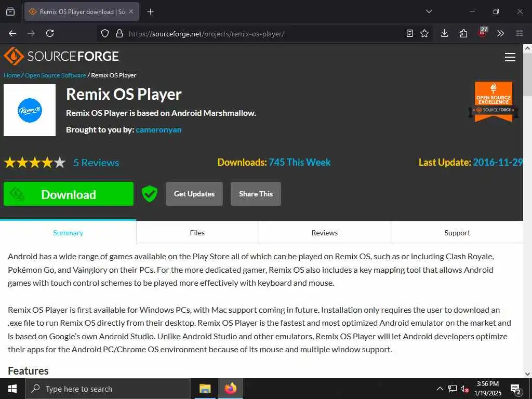This screenshot has height=399, width=532.
Task: Open File Explorer from taskbar
Action: [205, 389]
